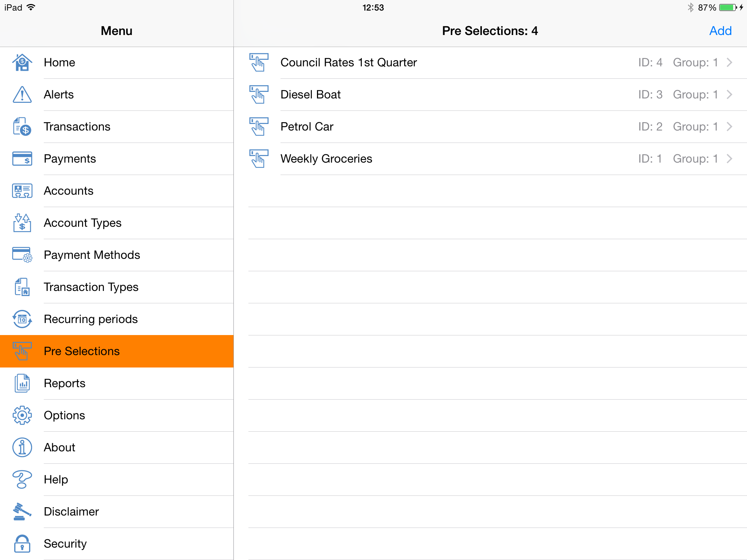Select the Pre Selections icon in sidebar
Image resolution: width=747 pixels, height=560 pixels.
pyautogui.click(x=22, y=351)
